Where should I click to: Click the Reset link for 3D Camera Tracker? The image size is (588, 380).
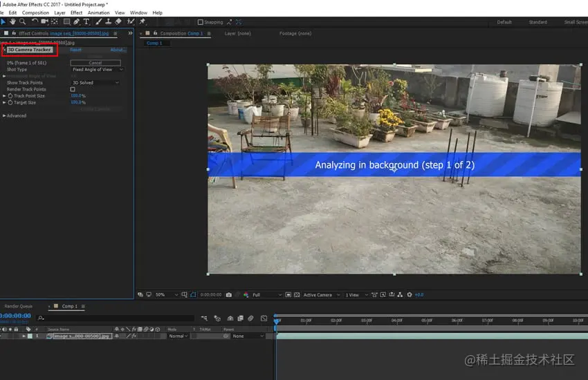[75, 50]
